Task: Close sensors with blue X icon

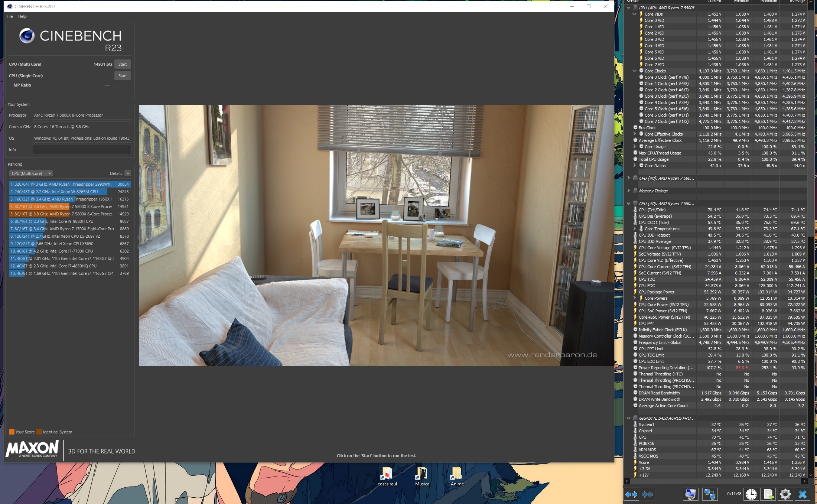Action: coord(803,494)
